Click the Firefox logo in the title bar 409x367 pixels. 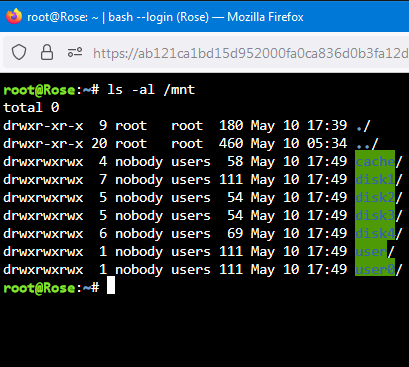click(x=14, y=16)
